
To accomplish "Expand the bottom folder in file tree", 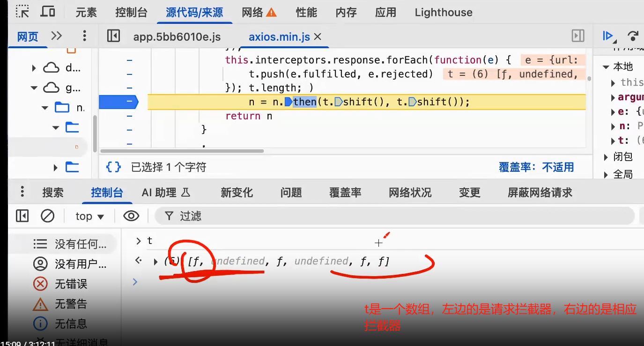I will coord(56,167).
